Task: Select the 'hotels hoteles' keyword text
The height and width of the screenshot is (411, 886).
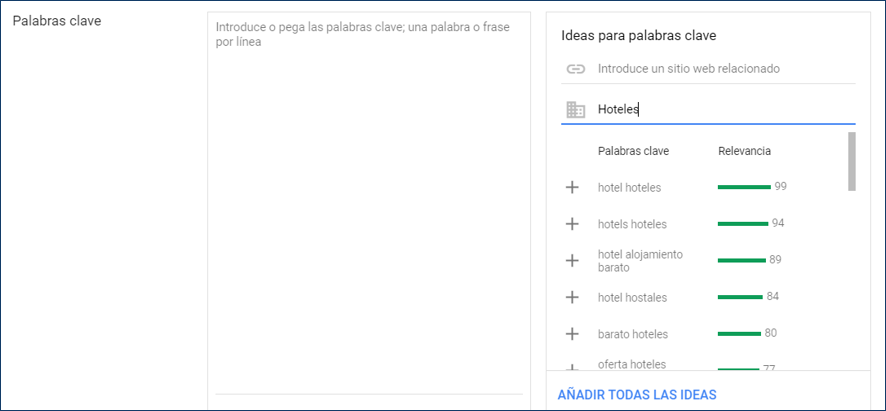Action: (x=632, y=224)
